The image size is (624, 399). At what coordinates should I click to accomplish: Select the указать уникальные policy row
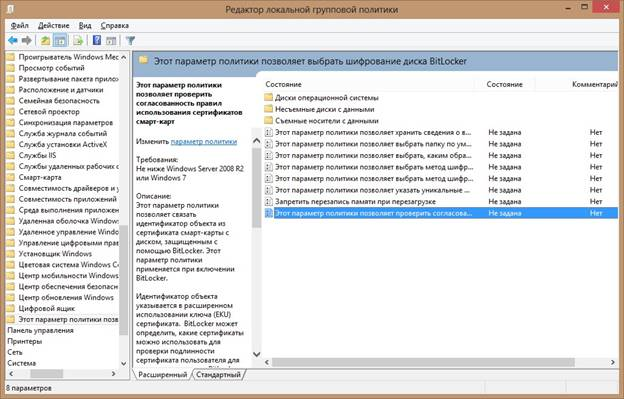pyautogui.click(x=440, y=190)
